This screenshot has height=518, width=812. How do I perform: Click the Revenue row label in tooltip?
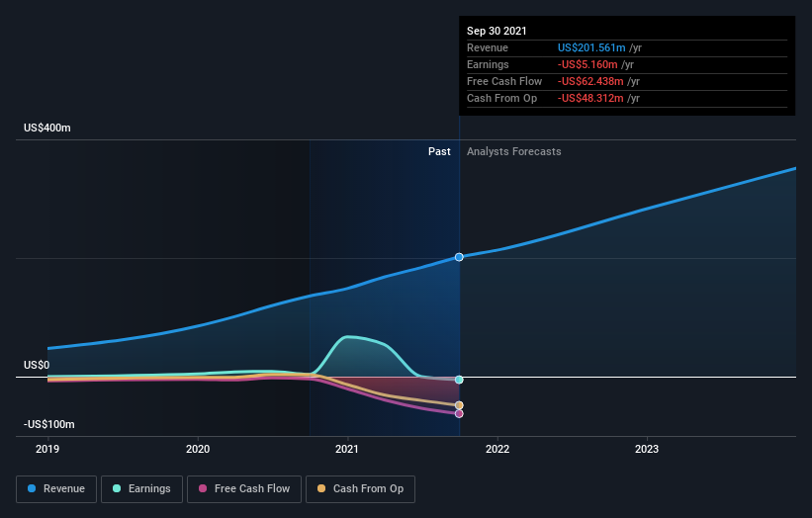point(488,48)
